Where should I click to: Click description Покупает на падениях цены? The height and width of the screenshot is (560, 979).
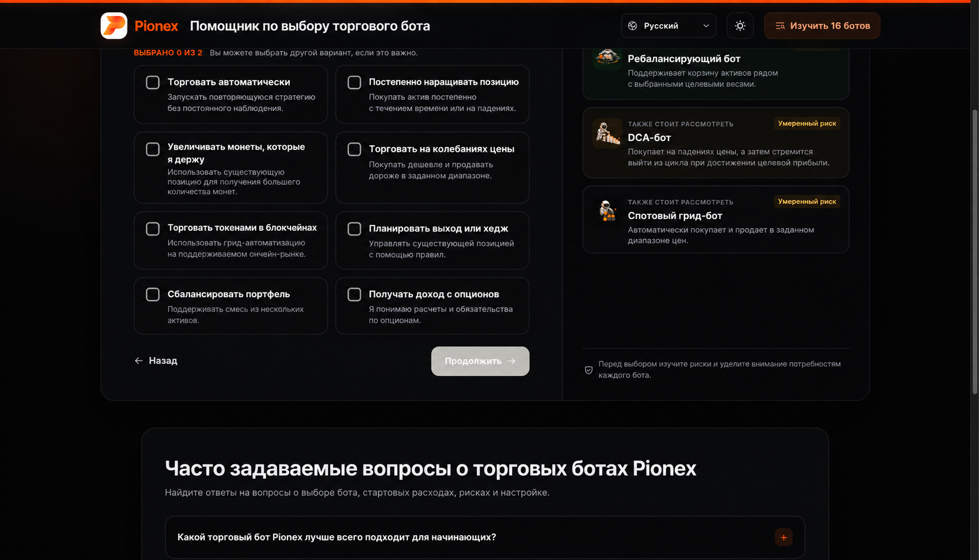pos(728,157)
